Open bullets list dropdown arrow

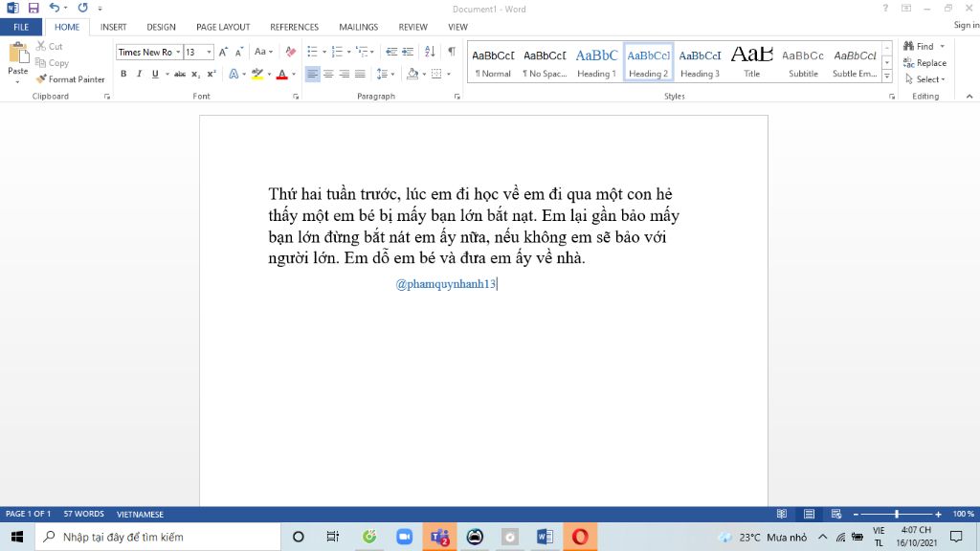(324, 52)
